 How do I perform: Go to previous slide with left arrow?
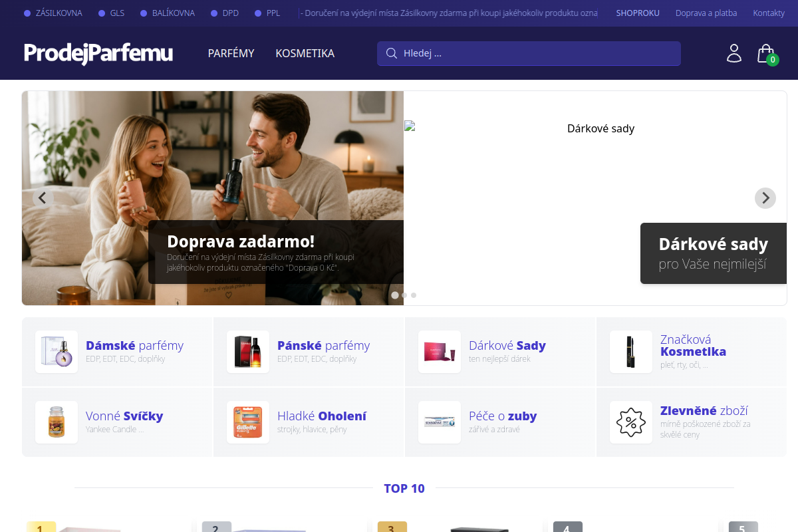pyautogui.click(x=43, y=198)
